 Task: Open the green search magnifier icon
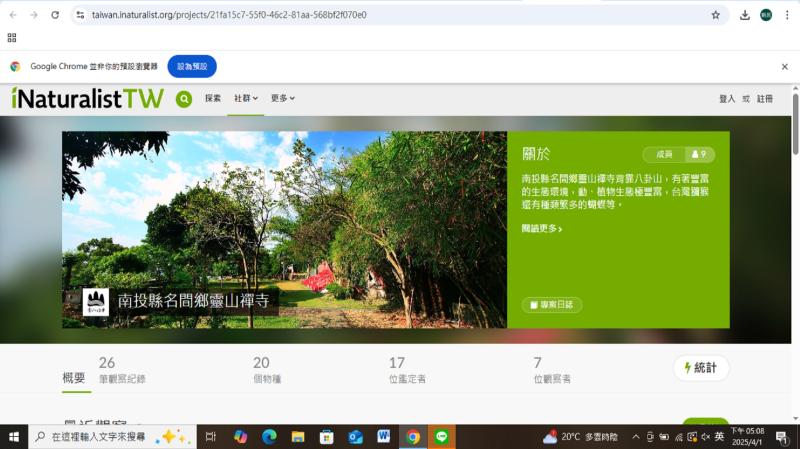pyautogui.click(x=184, y=99)
